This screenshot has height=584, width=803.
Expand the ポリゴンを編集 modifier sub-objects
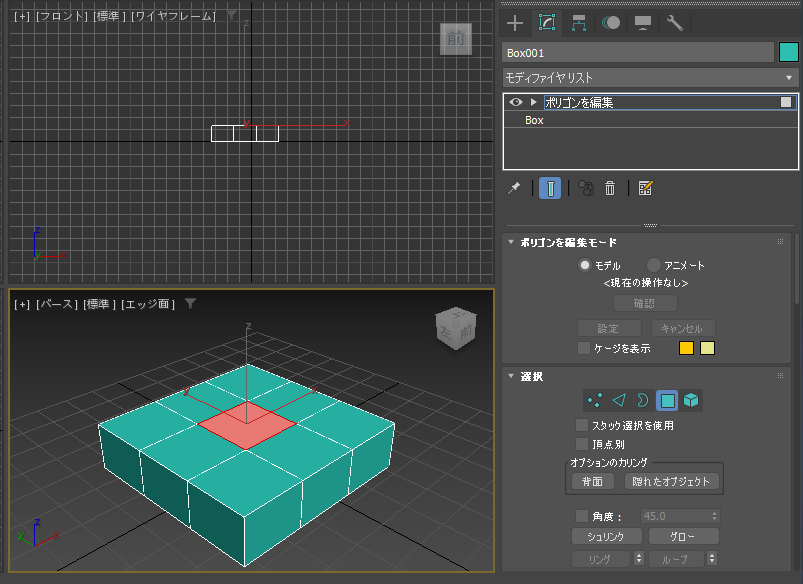[x=534, y=102]
